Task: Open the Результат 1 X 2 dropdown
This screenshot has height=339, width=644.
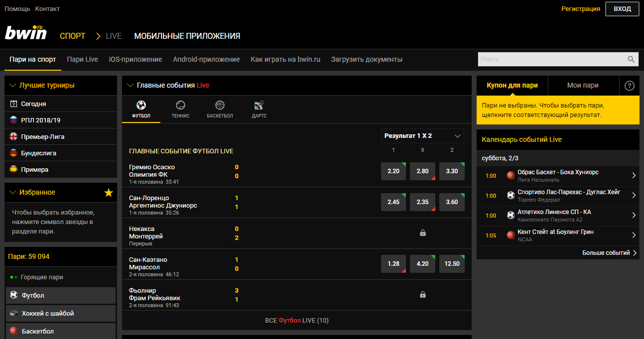Action: 422,135
